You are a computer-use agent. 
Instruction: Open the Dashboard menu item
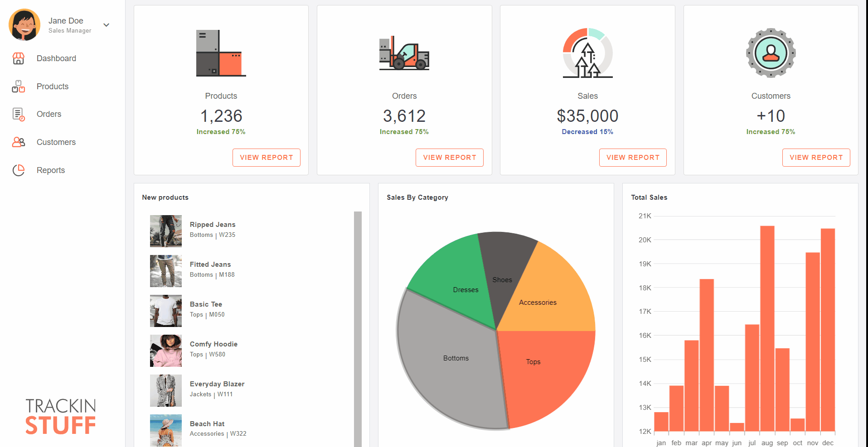point(56,58)
